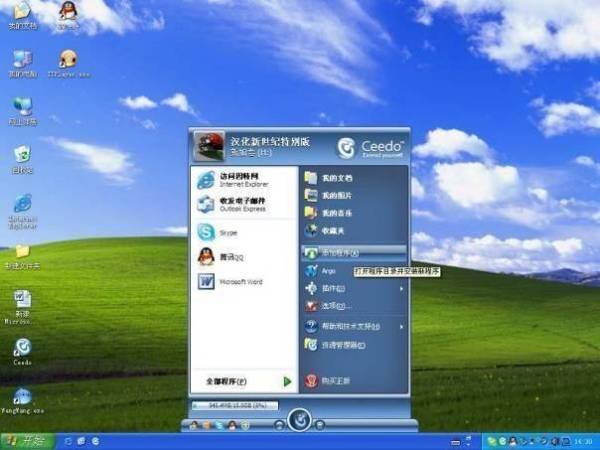The height and width of the screenshot is (450, 600).
Task: Expand the 插件 submenu arrow
Action: click(x=401, y=289)
